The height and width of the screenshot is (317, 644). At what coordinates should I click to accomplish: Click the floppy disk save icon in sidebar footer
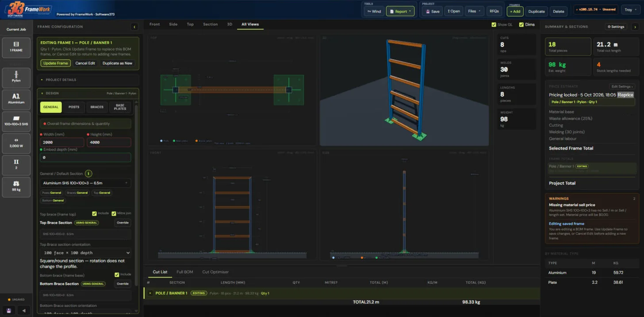tap(8, 310)
